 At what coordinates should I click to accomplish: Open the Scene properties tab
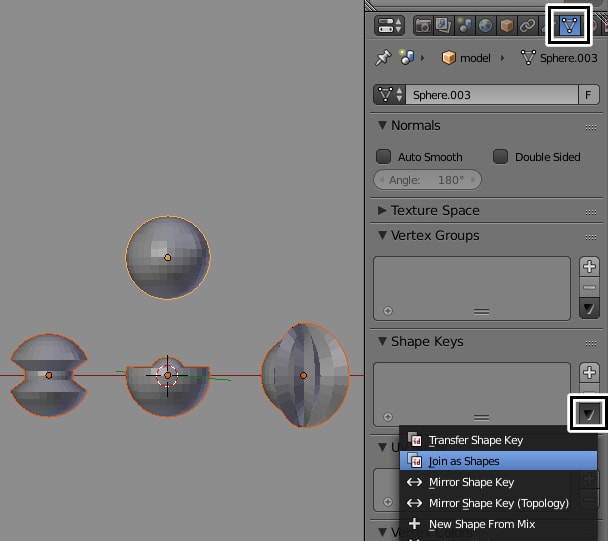click(464, 26)
